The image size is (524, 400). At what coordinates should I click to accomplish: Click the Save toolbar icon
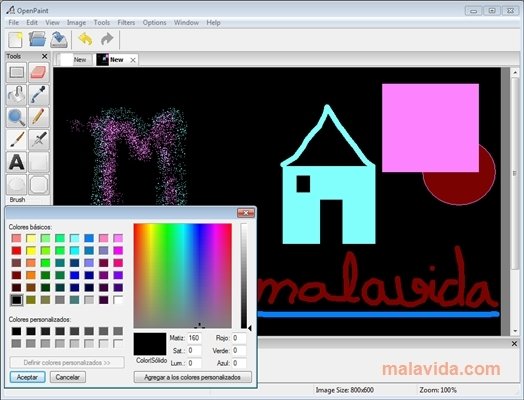(59, 39)
